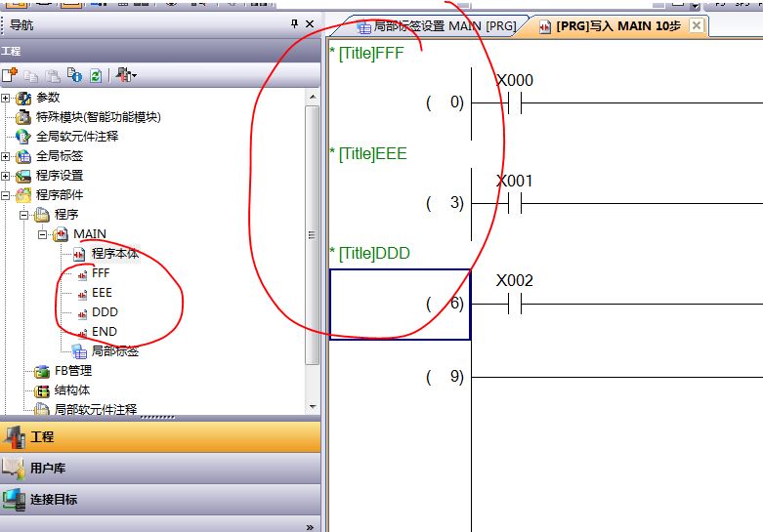
Task: Select the FFF statement in tree
Action: pyautogui.click(x=101, y=273)
